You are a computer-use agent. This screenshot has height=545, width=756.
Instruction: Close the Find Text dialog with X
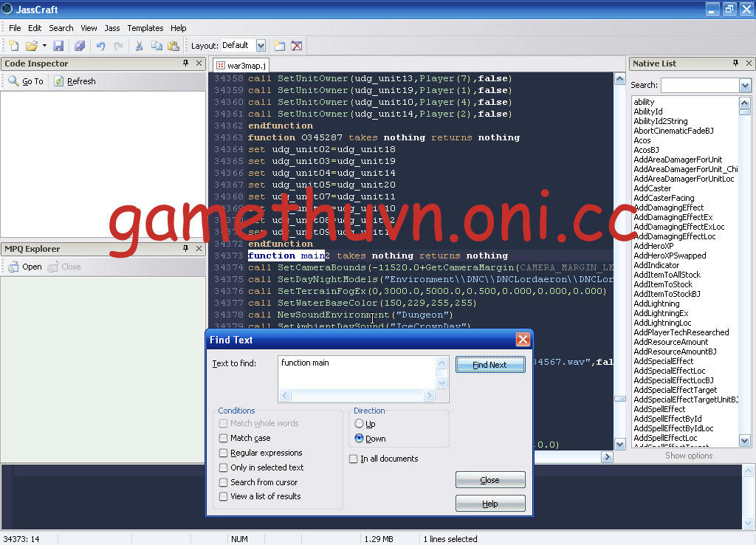point(523,340)
